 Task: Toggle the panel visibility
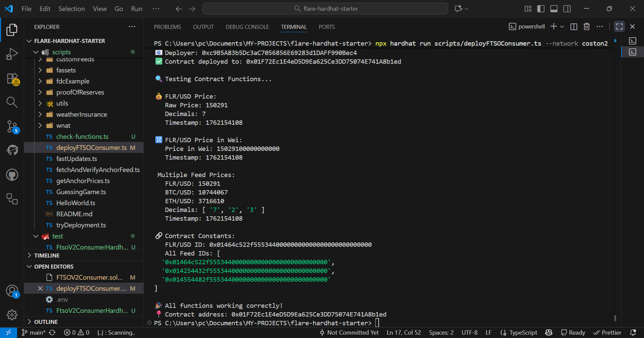(554, 9)
